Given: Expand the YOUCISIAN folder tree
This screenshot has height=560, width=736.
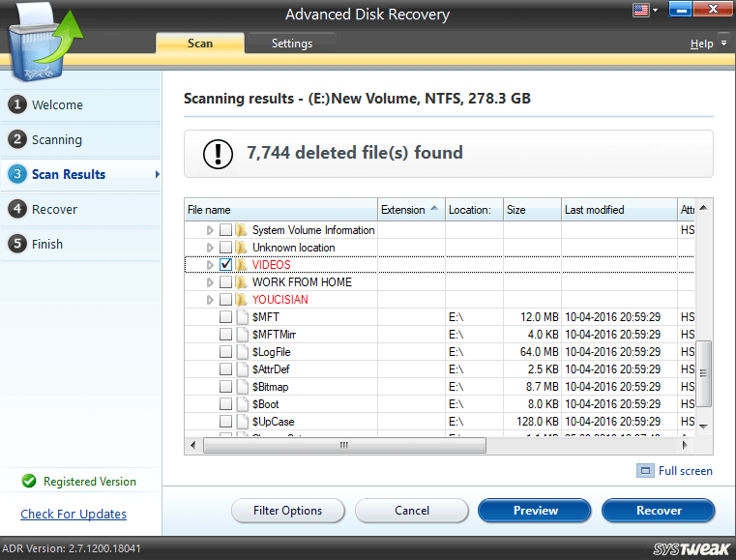Looking at the screenshot, I should [210, 300].
